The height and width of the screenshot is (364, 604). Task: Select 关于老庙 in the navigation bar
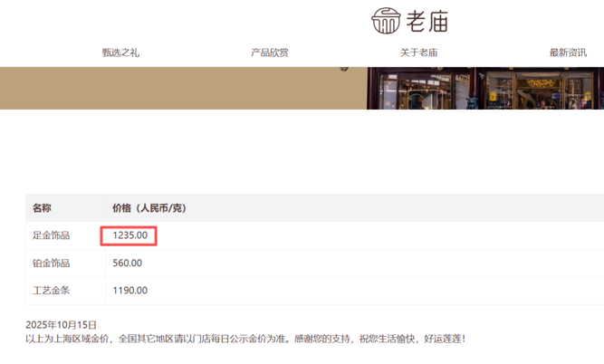[x=418, y=53]
